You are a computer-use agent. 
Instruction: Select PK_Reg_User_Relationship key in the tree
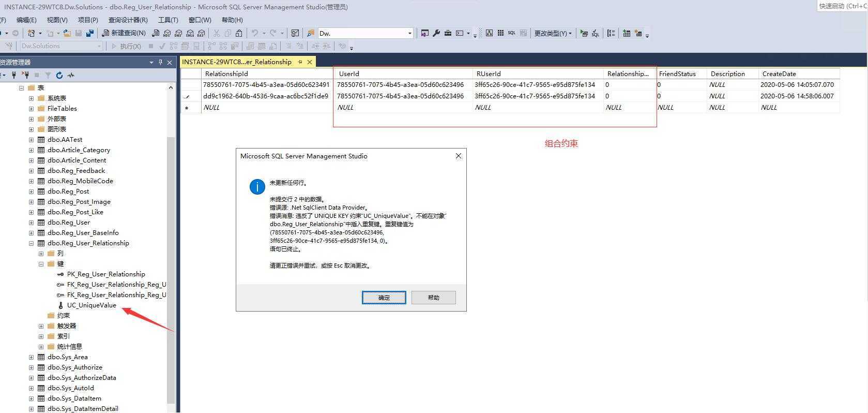click(x=106, y=274)
